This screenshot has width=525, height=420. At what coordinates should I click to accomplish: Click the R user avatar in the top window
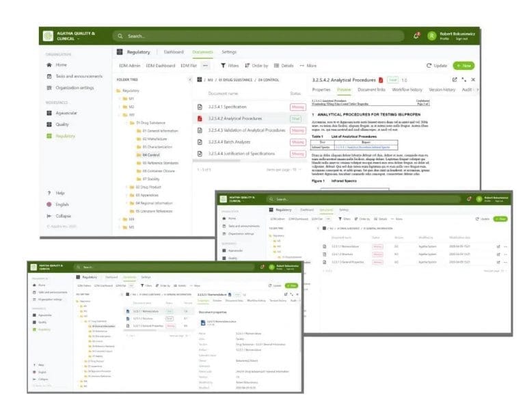431,36
